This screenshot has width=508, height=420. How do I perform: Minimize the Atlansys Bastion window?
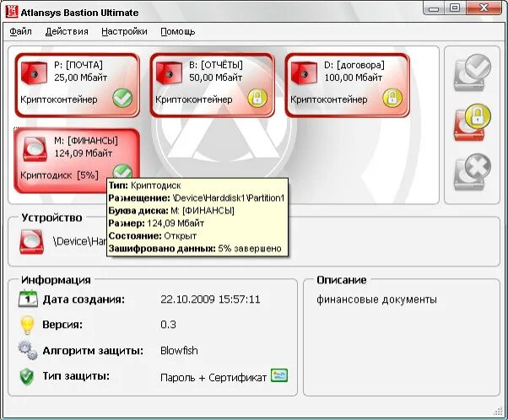pos(434,8)
